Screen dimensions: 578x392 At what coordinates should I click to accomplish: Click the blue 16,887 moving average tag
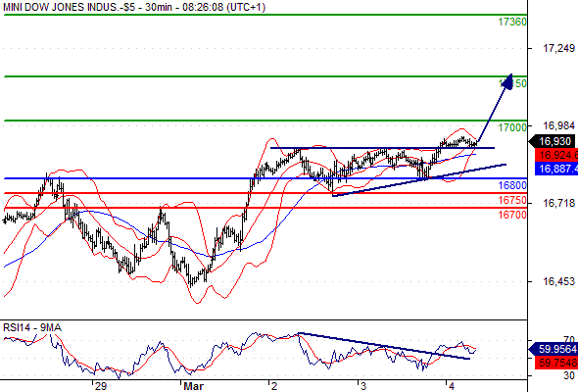[556, 169]
